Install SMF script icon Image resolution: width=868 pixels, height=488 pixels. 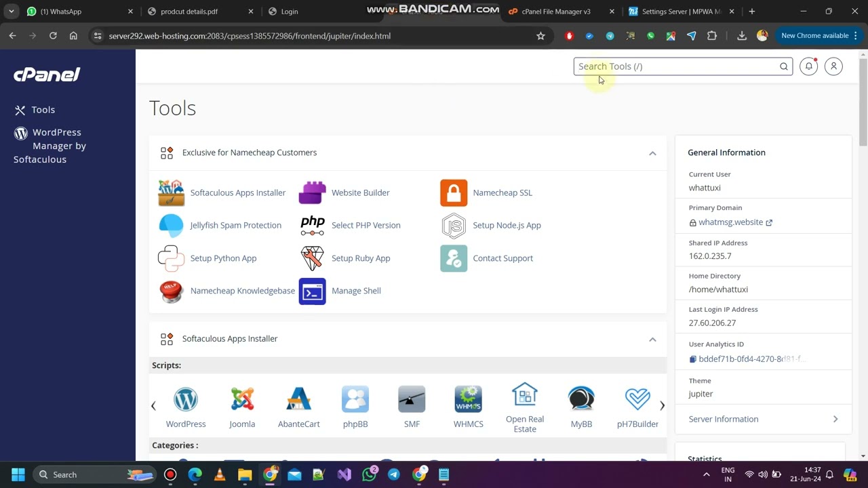412,399
